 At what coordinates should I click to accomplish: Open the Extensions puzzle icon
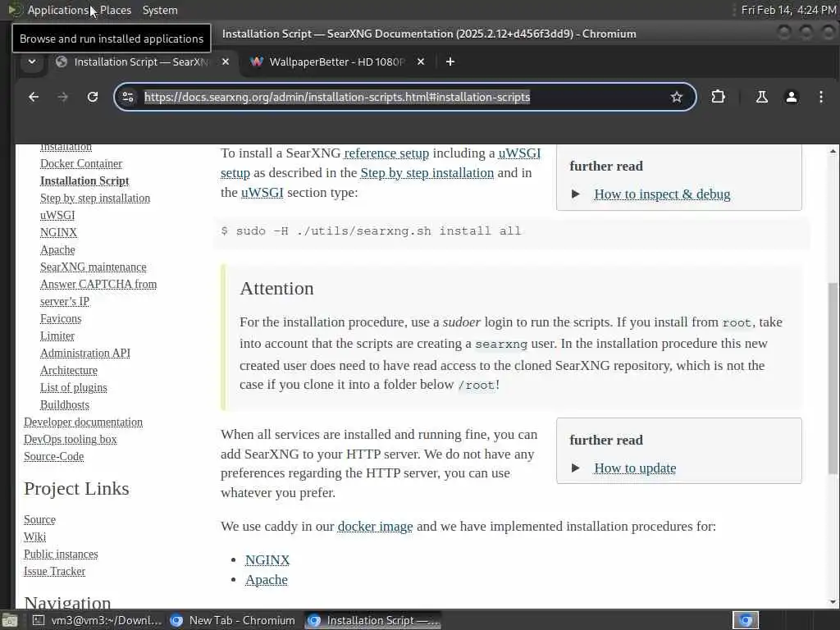pyautogui.click(x=718, y=97)
